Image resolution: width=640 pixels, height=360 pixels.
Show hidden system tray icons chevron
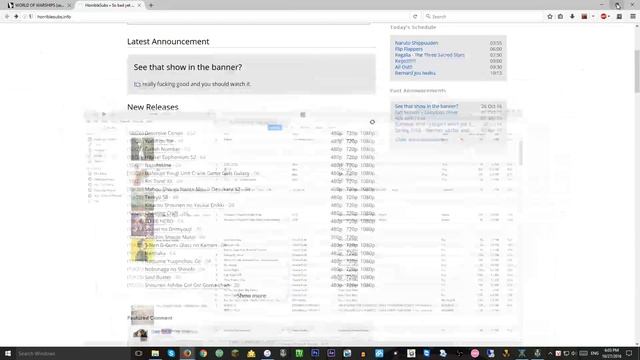coord(550,353)
